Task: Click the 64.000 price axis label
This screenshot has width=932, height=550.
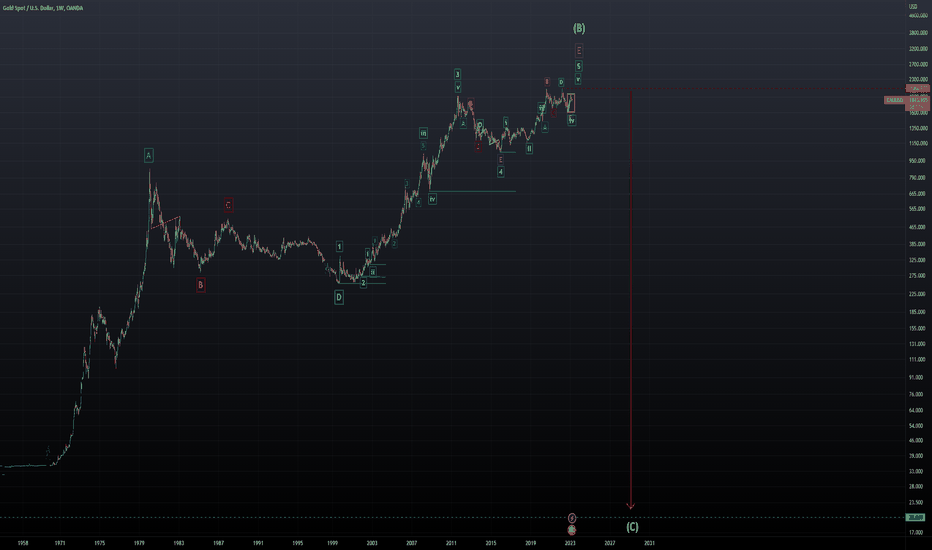Action: click(915, 410)
